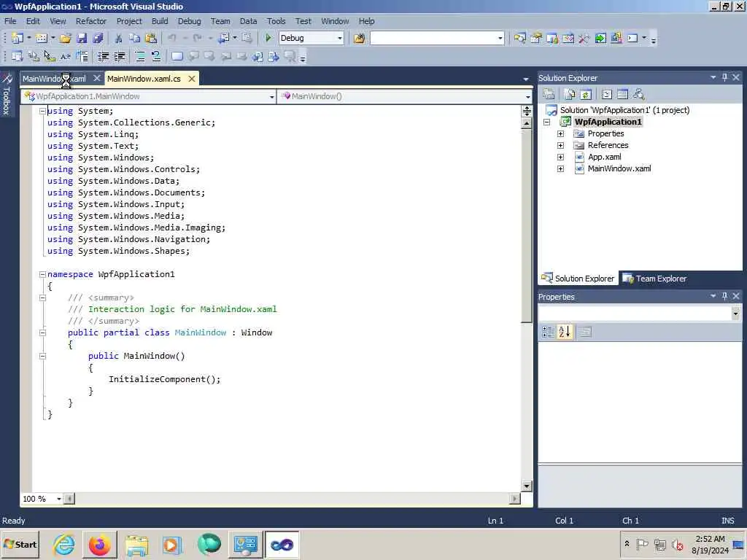Toggle a bookmark on current line
Image resolution: width=747 pixels, height=560 pixels.
pyautogui.click(x=177, y=57)
